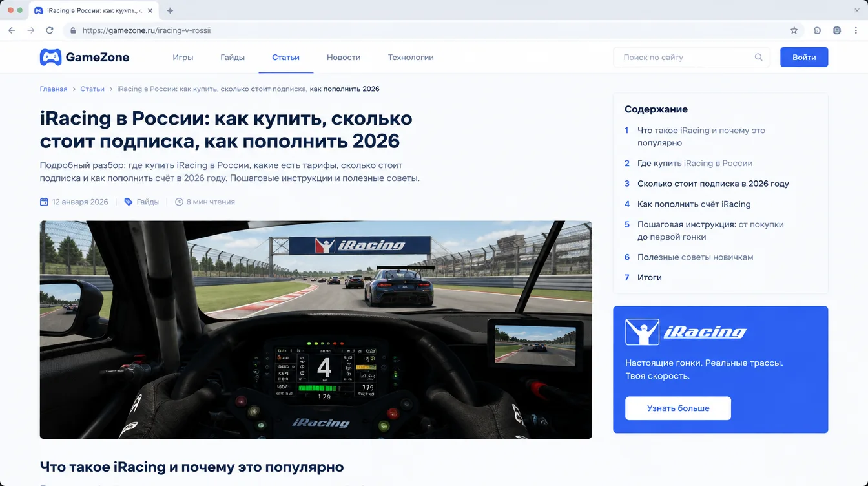The width and height of the screenshot is (868, 486).
Task: Reload the page with the refresh icon
Action: (x=50, y=30)
